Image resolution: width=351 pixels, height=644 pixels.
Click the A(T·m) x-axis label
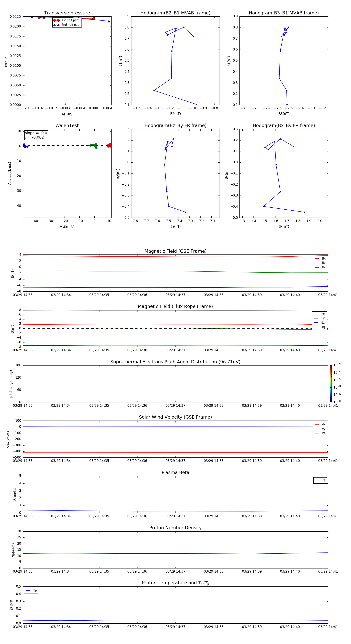(x=67, y=114)
